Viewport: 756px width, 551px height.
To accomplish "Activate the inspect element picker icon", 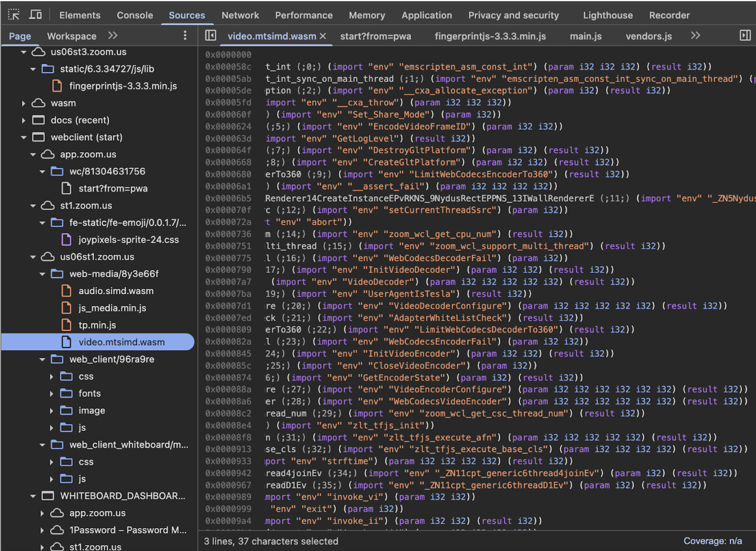I will coord(14,15).
